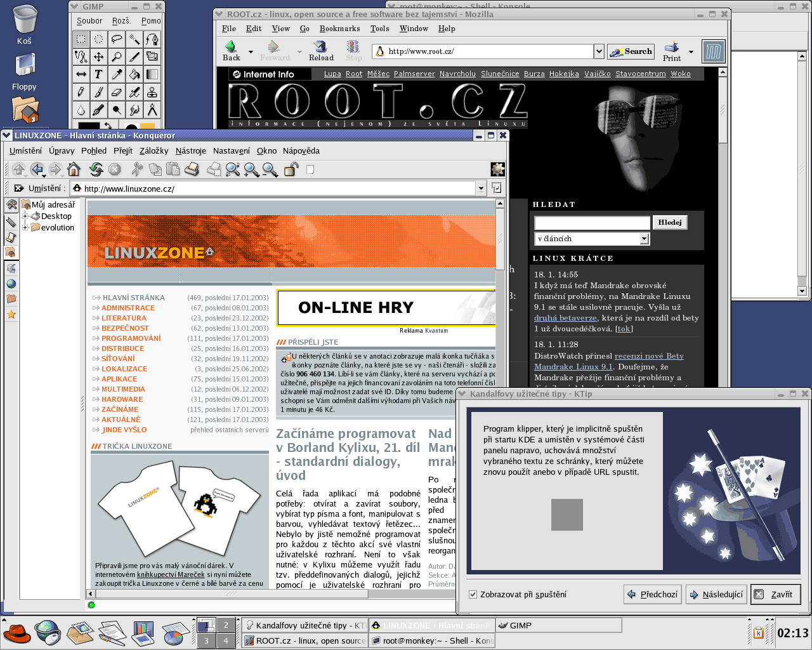Open the Bookmarks menu in Mozilla
812x650 pixels.
coord(339,29)
